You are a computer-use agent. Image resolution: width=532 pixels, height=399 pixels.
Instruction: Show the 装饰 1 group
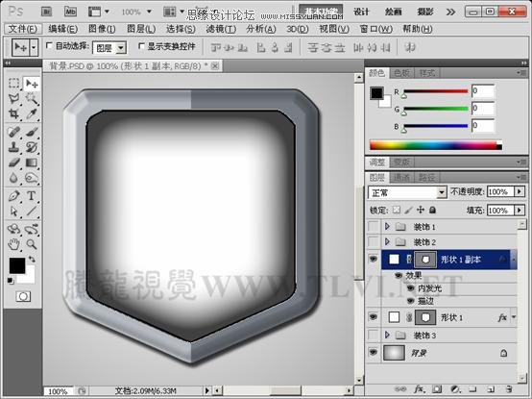point(374,226)
